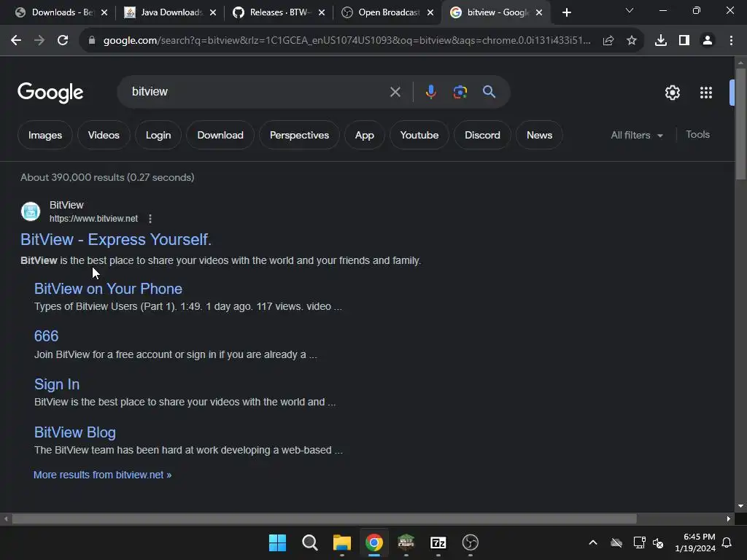The image size is (747, 560).
Task: Click the vertical scrollbar thumb
Action: (x=740, y=124)
